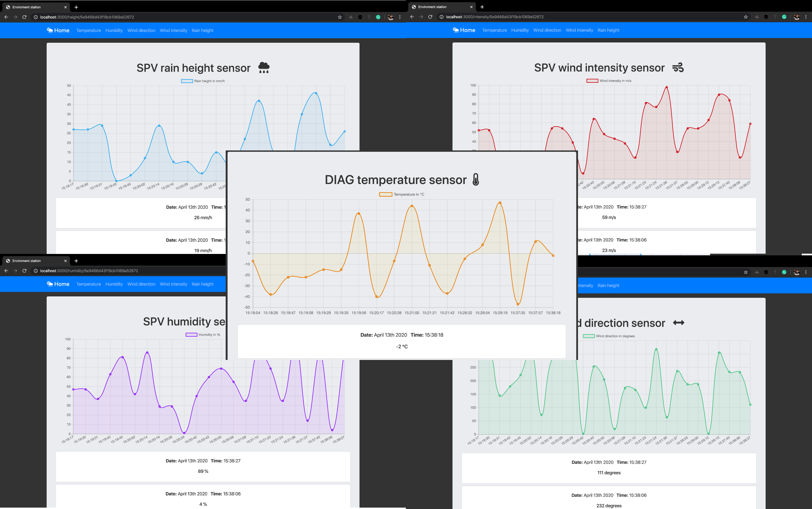812x509 pixels.
Task: Go forward in the rain height browser window
Action: [15, 17]
